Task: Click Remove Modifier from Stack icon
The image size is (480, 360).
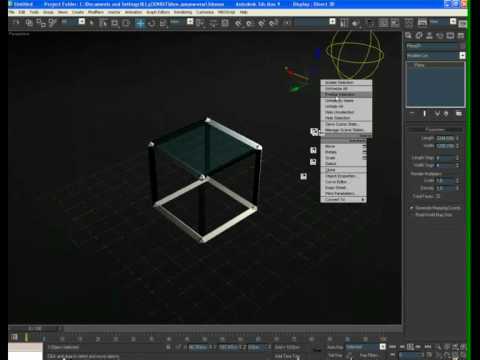Action: [447, 114]
